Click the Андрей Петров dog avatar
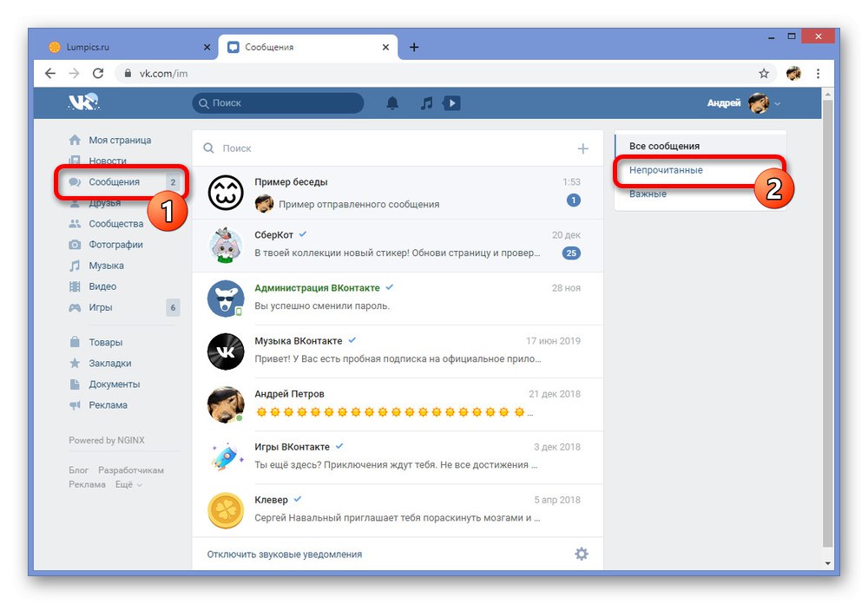 coord(226,404)
